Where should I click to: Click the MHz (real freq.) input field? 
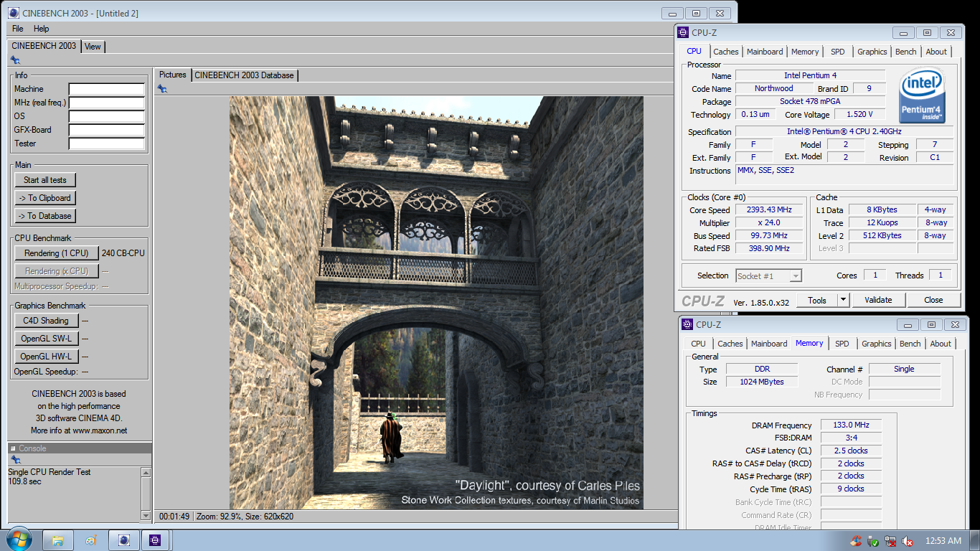(107, 103)
